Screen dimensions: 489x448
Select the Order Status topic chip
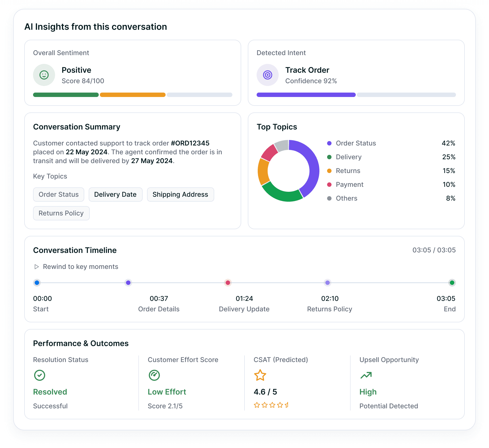click(59, 195)
